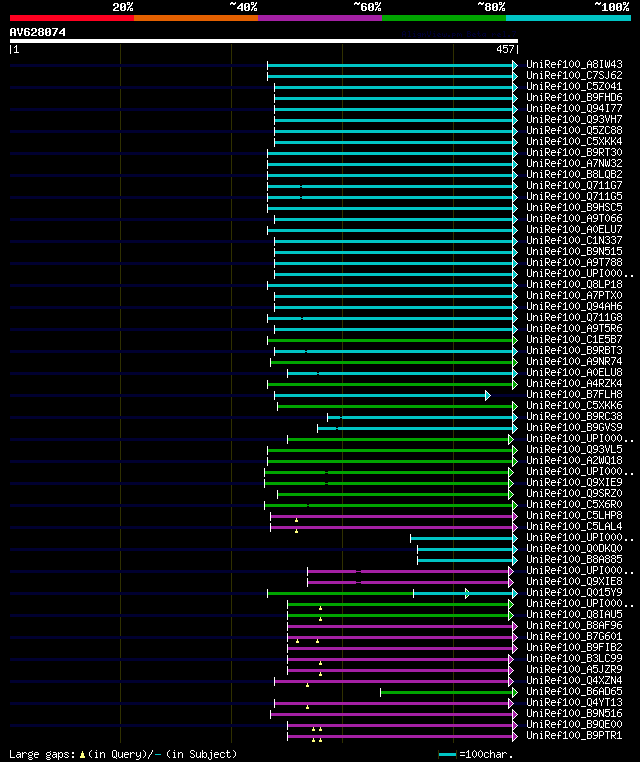Click the purple UniRef100_C5LHP8 alignment bar
640x762 pixels.
point(394,516)
